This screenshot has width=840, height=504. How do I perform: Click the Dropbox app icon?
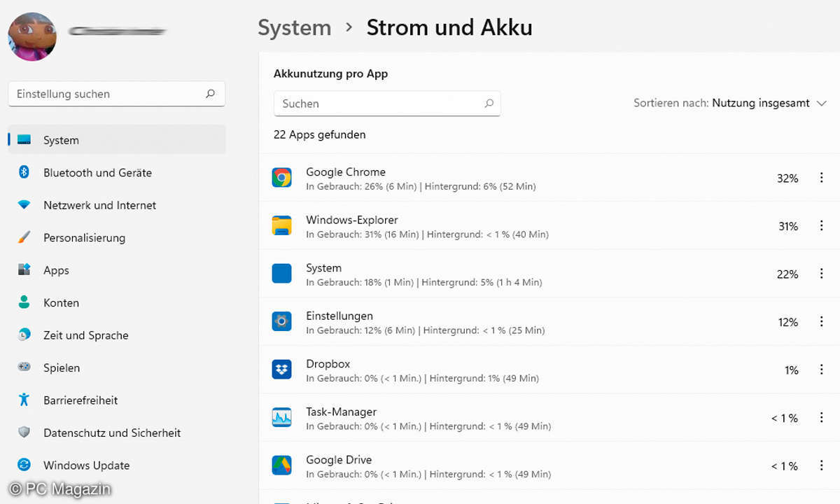[x=281, y=370]
